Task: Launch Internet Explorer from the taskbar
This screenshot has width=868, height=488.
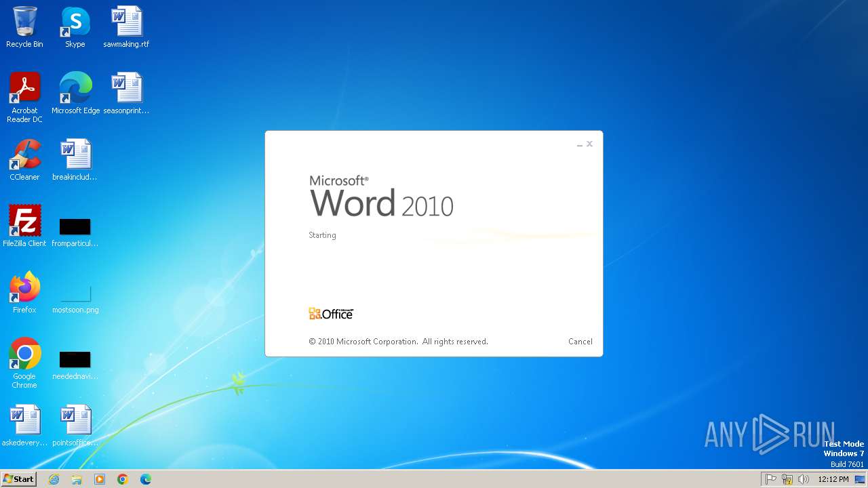Action: (54, 479)
